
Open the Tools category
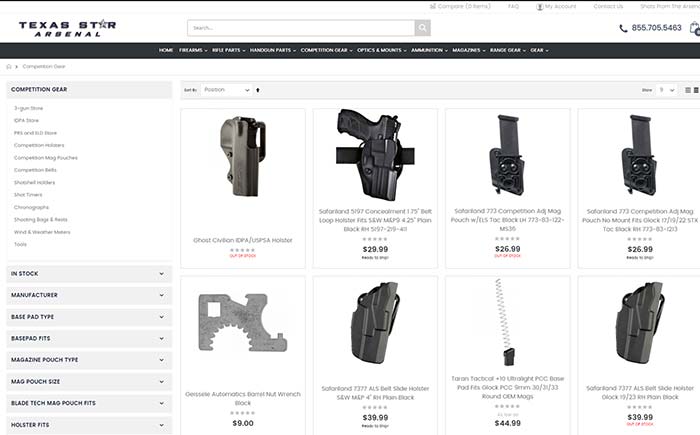pos(20,245)
